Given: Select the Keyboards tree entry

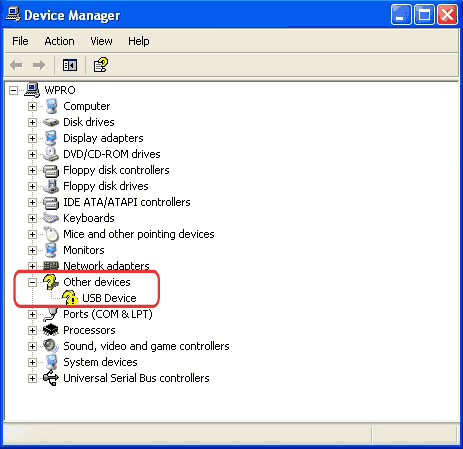Looking at the screenshot, I should point(89,218).
